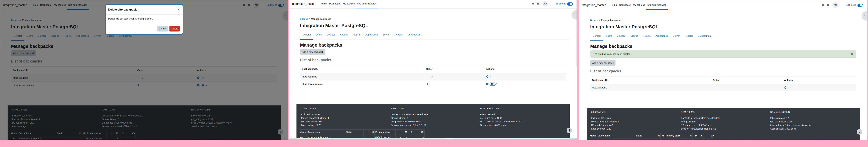Image resolution: width=868 pixels, height=147 pixels.
Task: Open Users tab in undimmed two-backpack panel
Action: point(319,35)
